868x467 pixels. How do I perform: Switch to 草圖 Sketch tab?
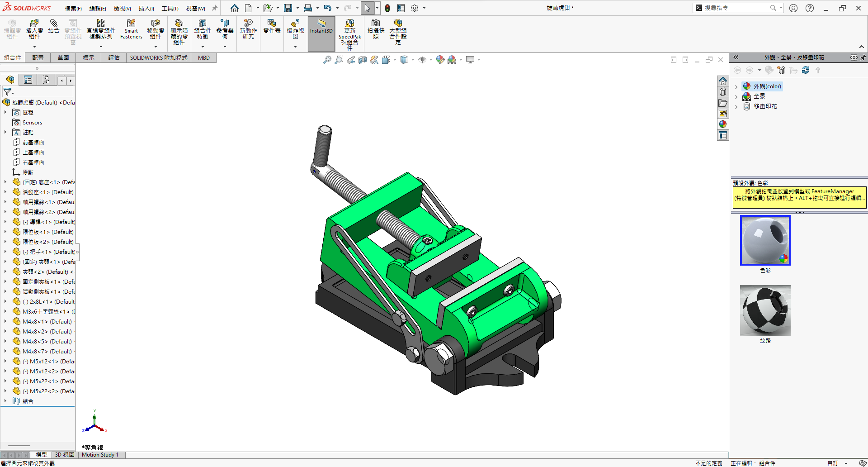point(63,58)
